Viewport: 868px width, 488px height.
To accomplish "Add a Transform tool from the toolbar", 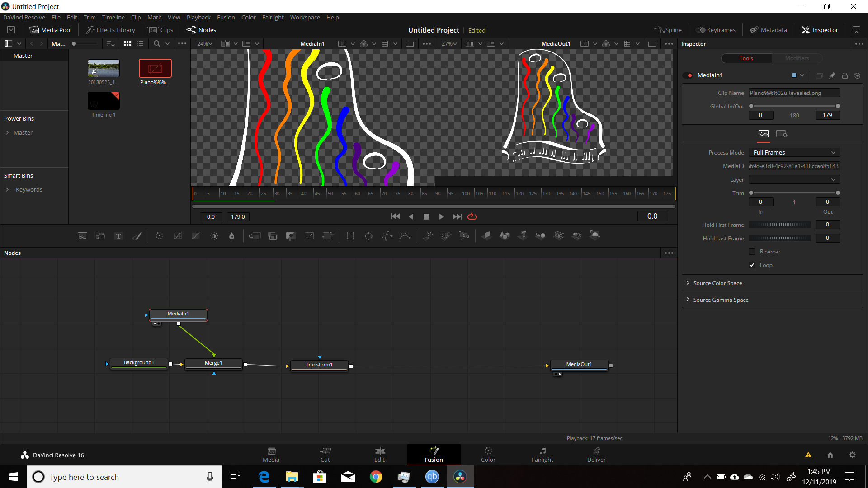I will point(327,236).
